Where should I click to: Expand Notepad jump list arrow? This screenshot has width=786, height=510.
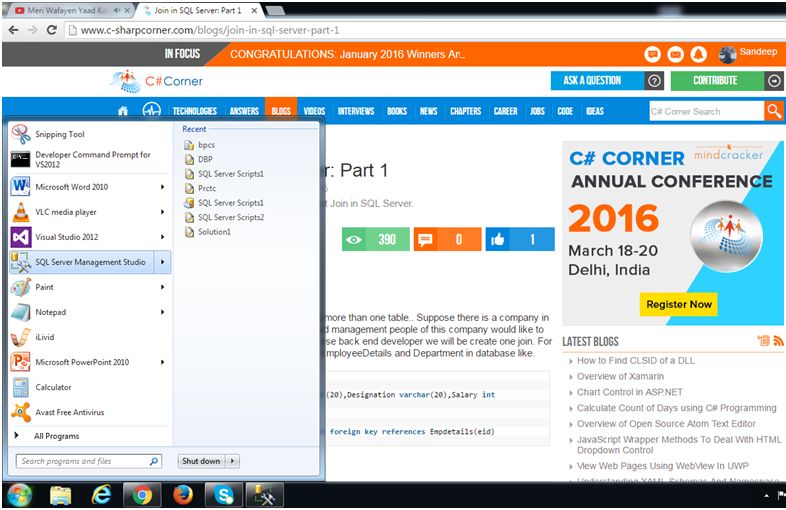[162, 312]
